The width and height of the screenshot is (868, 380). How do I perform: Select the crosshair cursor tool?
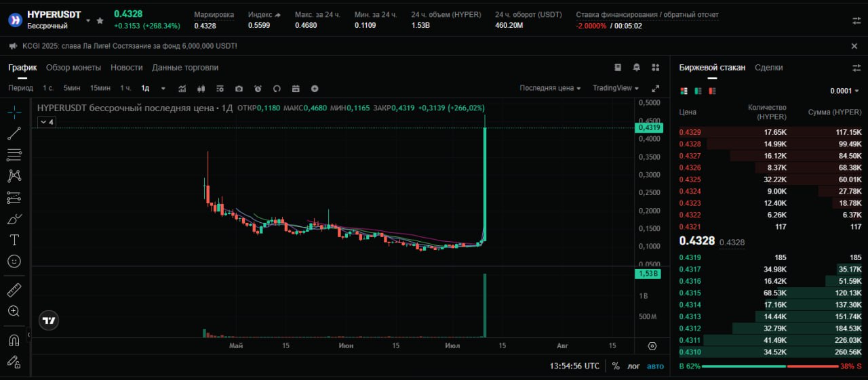point(14,111)
